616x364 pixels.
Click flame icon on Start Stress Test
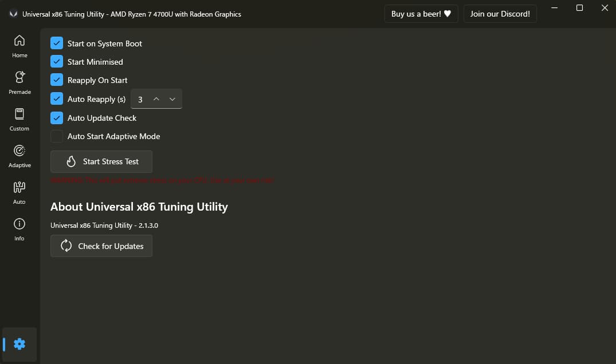click(x=71, y=161)
